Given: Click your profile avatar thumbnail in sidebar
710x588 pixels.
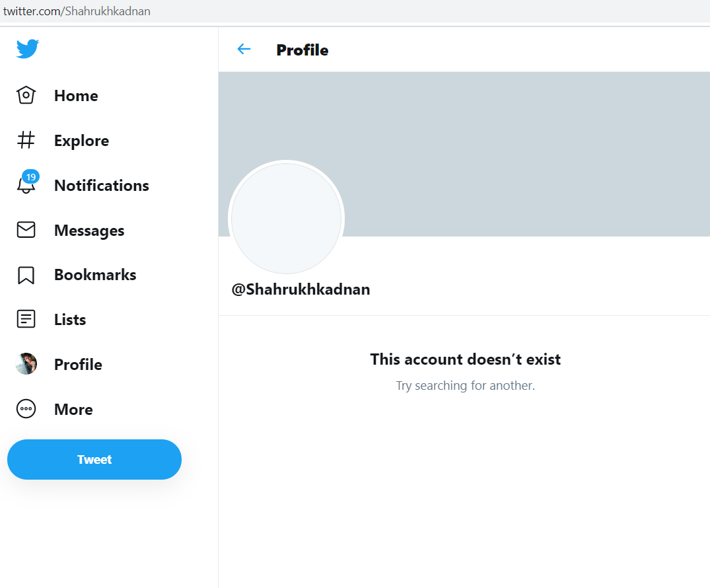Looking at the screenshot, I should pyautogui.click(x=26, y=364).
